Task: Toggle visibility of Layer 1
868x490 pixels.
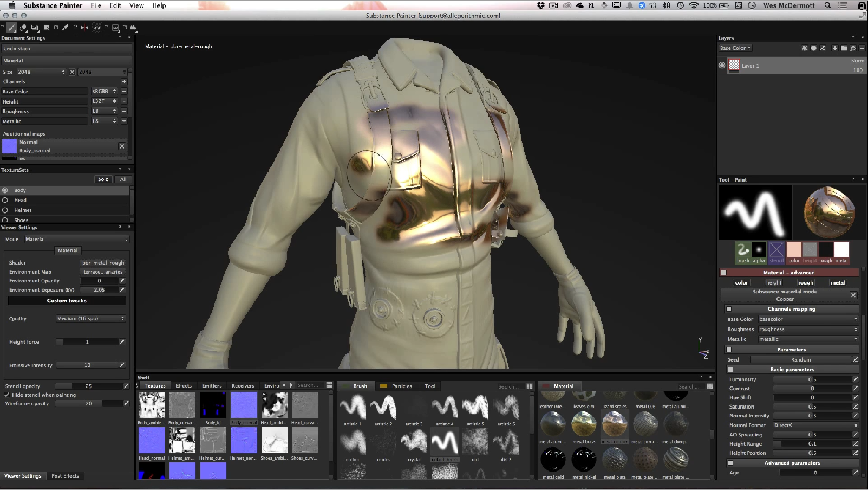Action: pos(722,66)
